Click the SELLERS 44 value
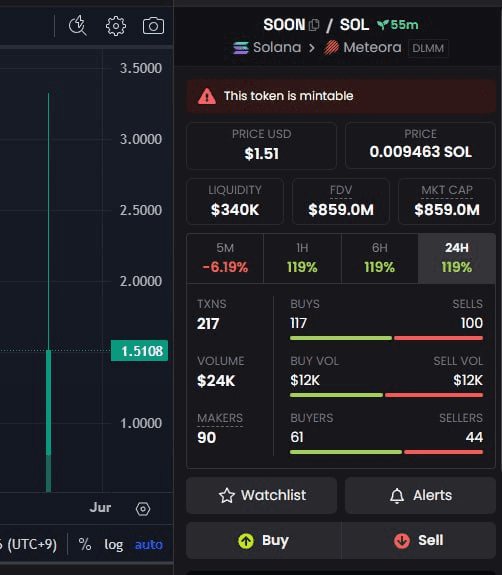This screenshot has height=575, width=502. click(x=474, y=437)
